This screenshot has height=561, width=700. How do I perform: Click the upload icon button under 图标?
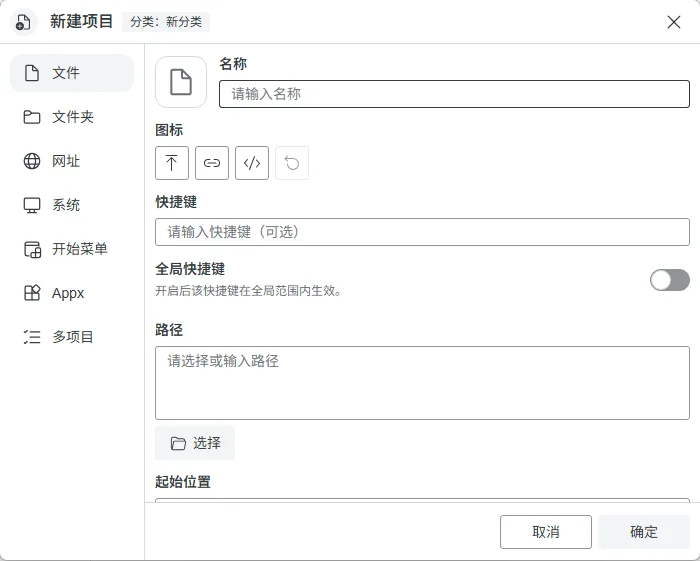(172, 163)
